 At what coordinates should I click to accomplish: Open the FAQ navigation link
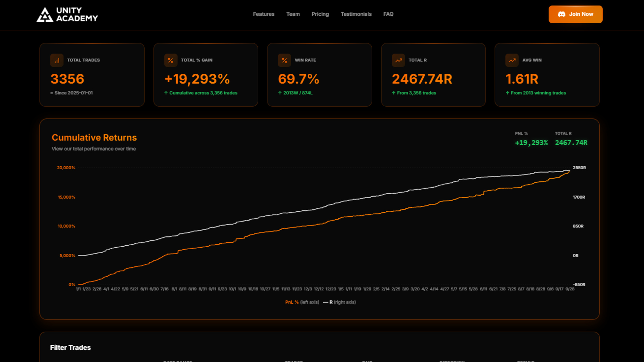(388, 14)
